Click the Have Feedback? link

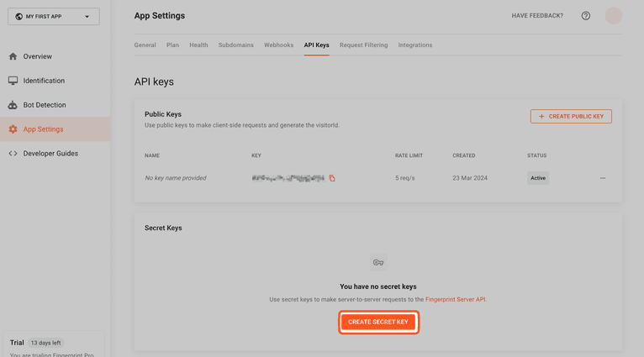(x=537, y=16)
